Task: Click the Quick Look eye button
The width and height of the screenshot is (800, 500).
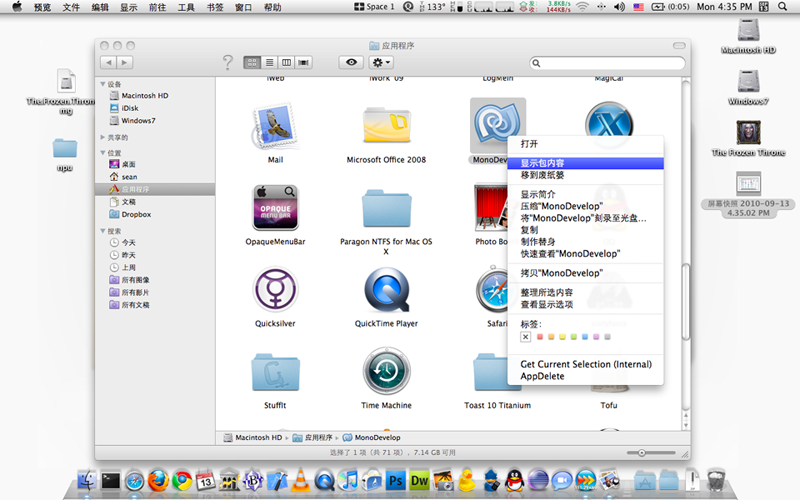Action: pos(351,62)
